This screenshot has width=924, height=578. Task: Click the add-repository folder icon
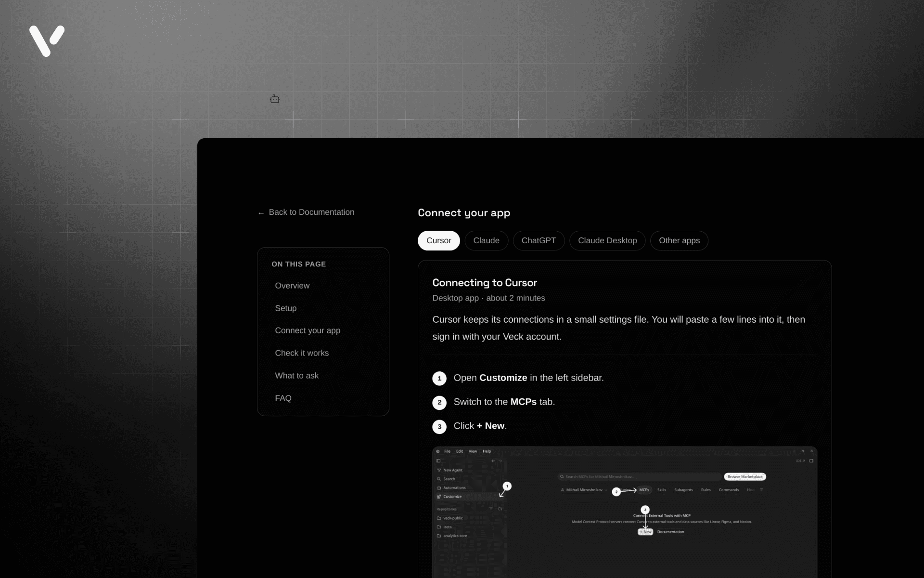[500, 509]
